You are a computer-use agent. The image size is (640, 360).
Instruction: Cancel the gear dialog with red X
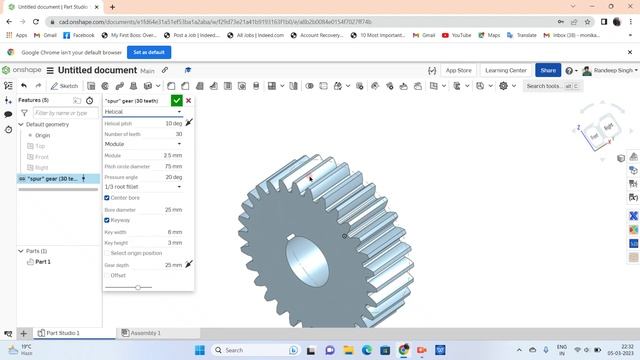(189, 100)
